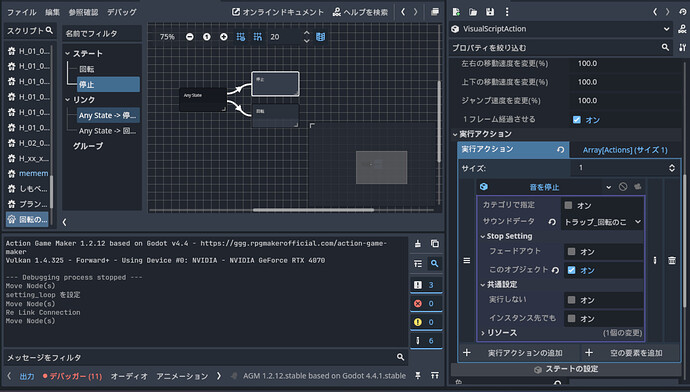This screenshot has width=690, height=392.
Task: Open the 編集 menu
Action: [x=52, y=12]
